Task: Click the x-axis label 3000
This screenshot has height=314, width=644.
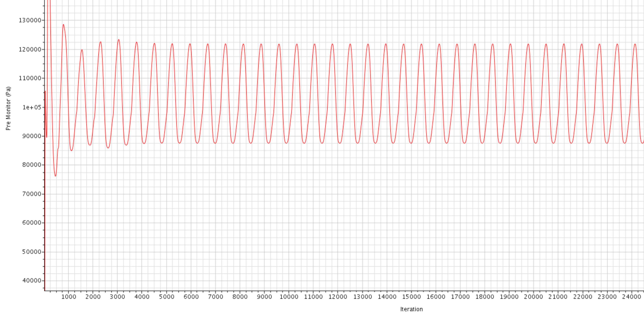Action: tap(118, 297)
